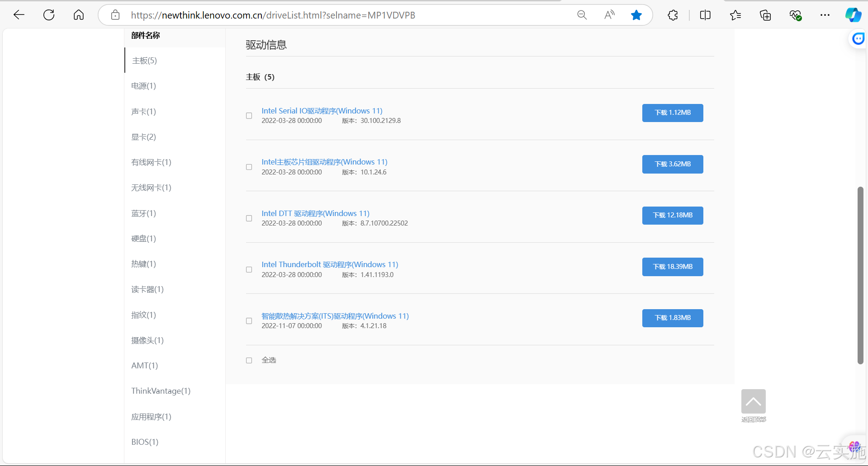Open Intel Serial IO驱动程序 link
The width and height of the screenshot is (868, 466).
pos(322,111)
